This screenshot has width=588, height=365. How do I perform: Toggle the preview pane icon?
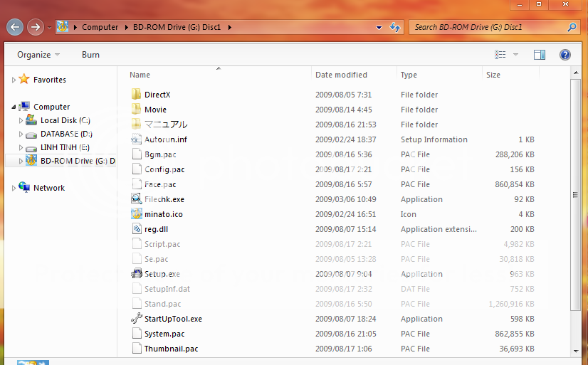pos(540,55)
